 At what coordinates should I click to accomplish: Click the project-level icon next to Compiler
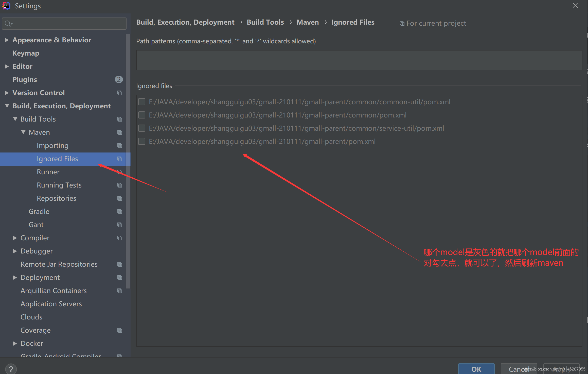[120, 238]
